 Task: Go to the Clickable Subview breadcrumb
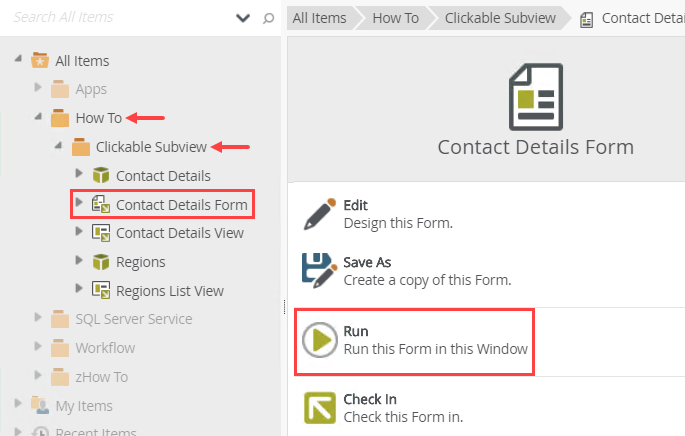(x=501, y=18)
